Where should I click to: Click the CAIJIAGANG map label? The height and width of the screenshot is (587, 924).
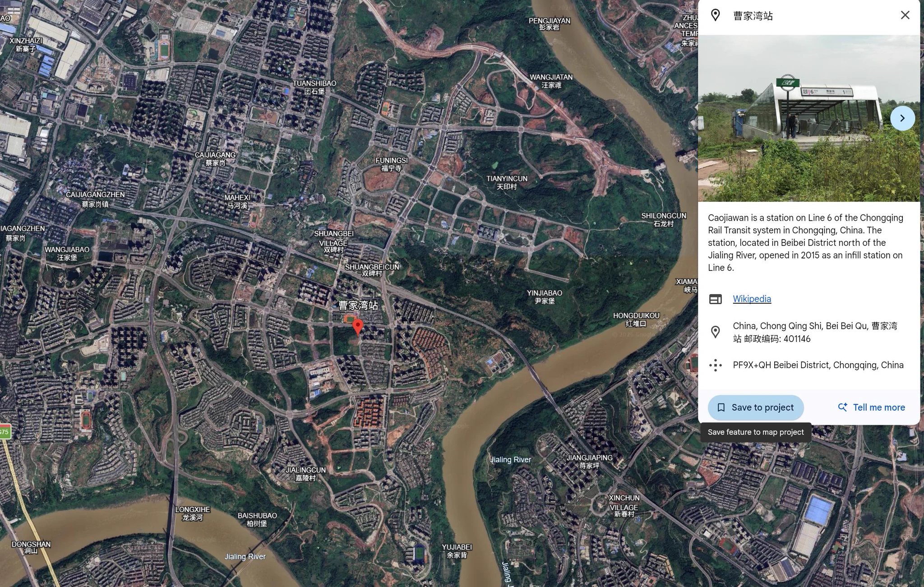tap(215, 159)
